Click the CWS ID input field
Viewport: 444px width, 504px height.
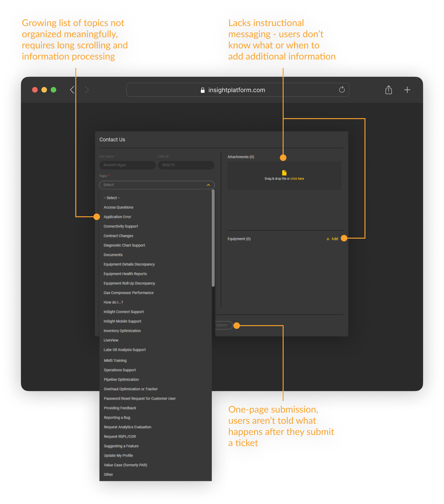[x=186, y=165]
